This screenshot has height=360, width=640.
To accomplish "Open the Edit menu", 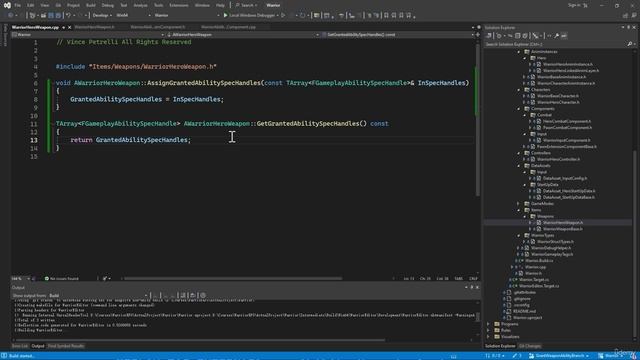I will point(31,5).
